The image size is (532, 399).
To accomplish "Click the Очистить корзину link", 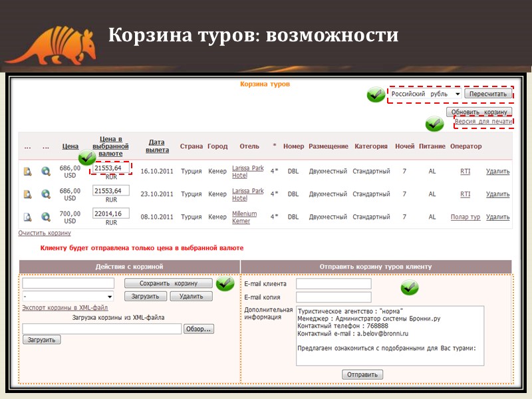I will [x=45, y=233].
